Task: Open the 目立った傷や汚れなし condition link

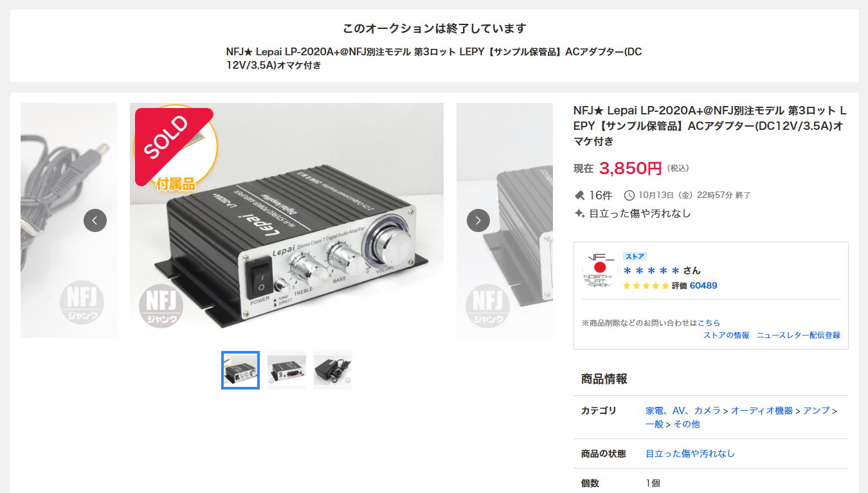Action: click(x=690, y=453)
